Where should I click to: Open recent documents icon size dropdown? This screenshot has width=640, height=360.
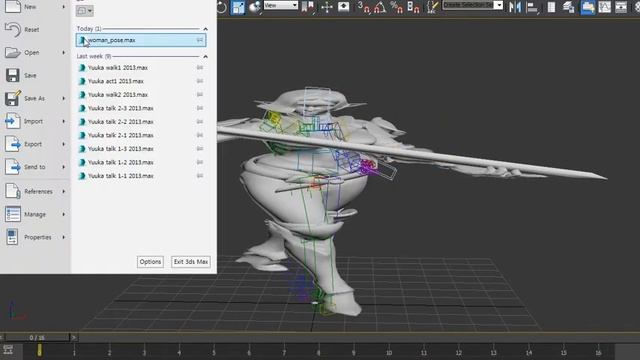click(84, 11)
